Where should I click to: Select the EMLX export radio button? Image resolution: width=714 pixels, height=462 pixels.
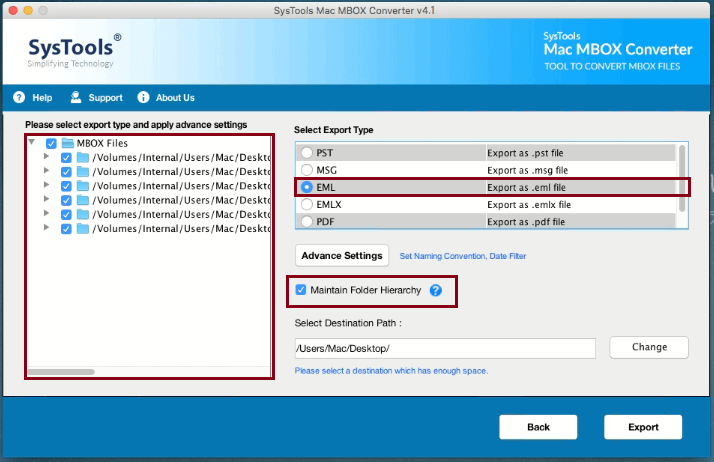pyautogui.click(x=307, y=204)
